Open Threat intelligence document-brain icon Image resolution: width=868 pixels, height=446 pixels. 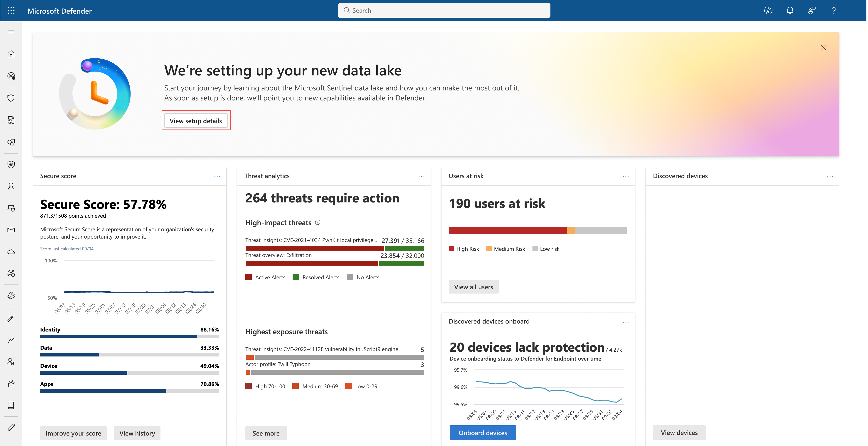coord(11,120)
